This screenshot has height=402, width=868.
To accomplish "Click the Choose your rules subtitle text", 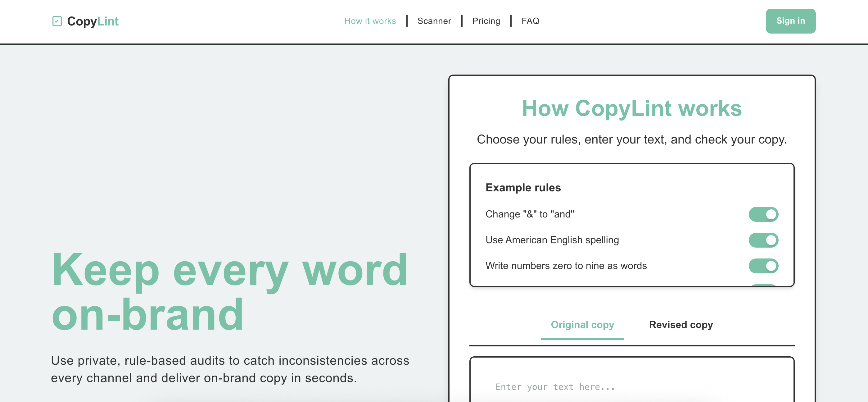I will click(631, 139).
